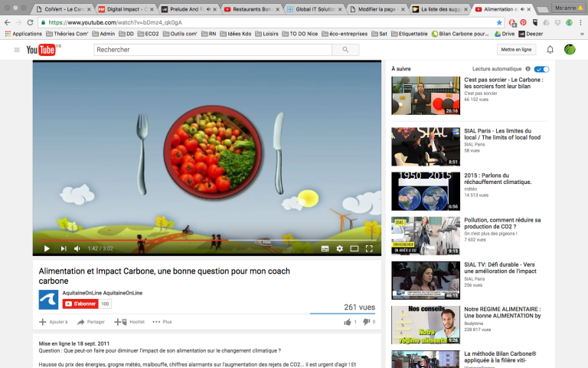Focus the Rechercher search field
Viewport: 588px width, 368px height.
[x=213, y=50]
